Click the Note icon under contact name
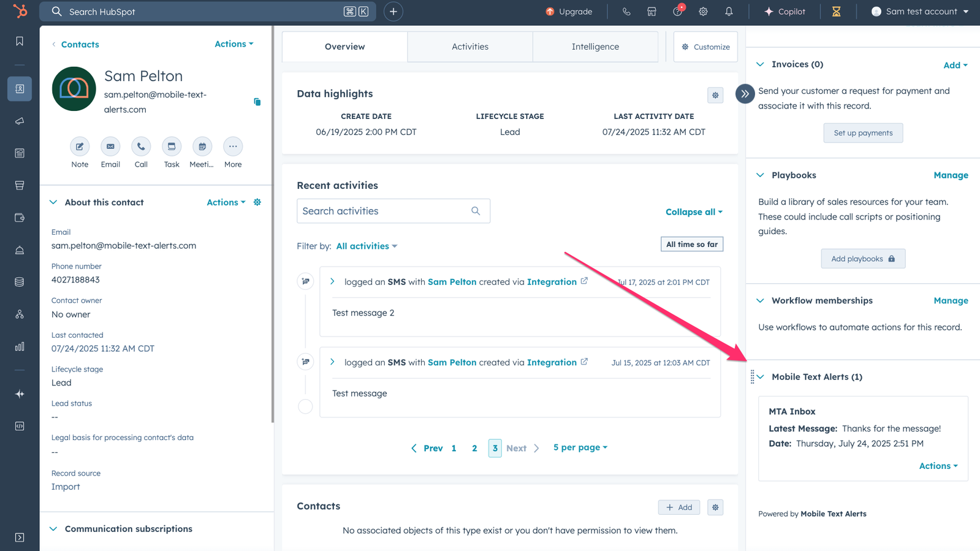 [80, 147]
